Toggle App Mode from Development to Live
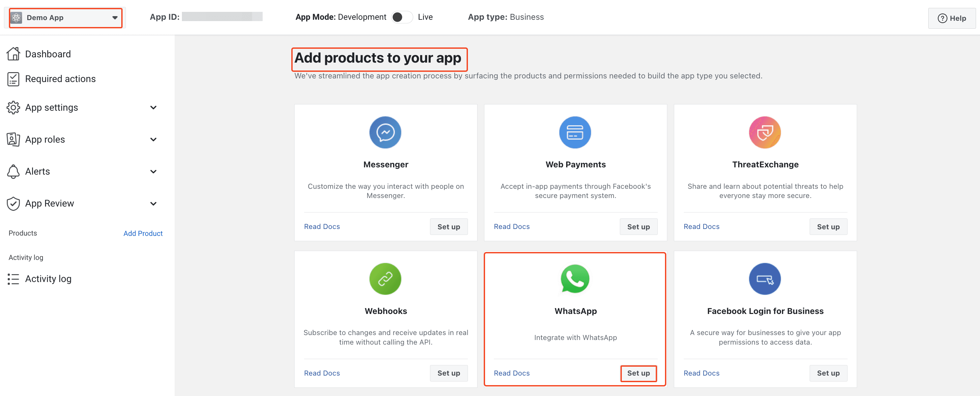Viewport: 980px width, 396px height. [402, 17]
